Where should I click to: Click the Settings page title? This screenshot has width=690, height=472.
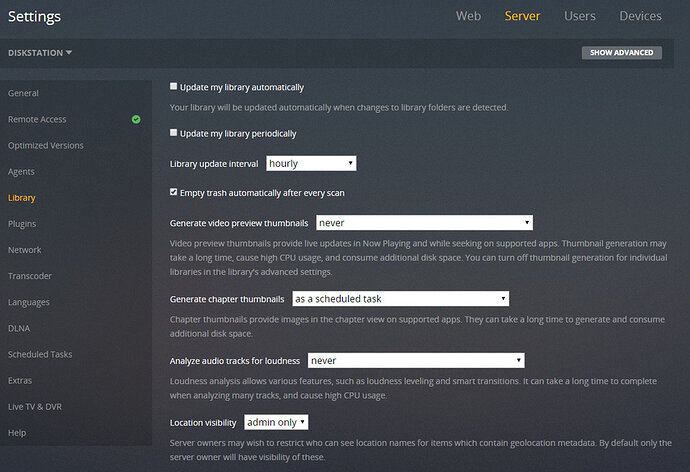pyautogui.click(x=34, y=17)
